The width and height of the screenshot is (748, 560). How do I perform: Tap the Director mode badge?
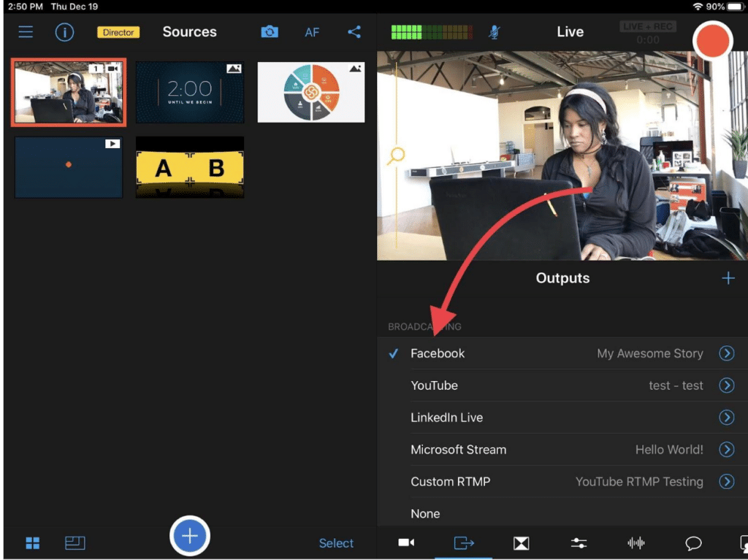118,32
